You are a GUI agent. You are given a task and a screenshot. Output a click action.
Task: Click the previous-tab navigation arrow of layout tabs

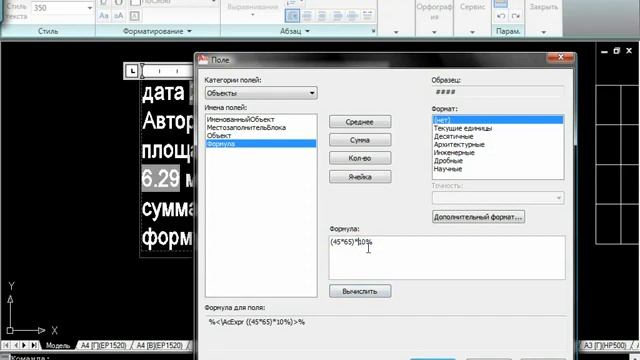click(16, 345)
